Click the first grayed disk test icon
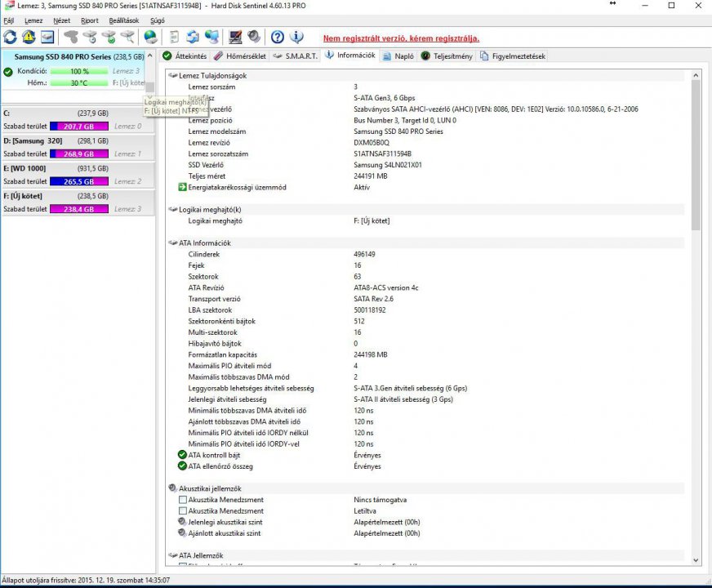Image resolution: width=712 pixels, height=588 pixels. [70, 37]
